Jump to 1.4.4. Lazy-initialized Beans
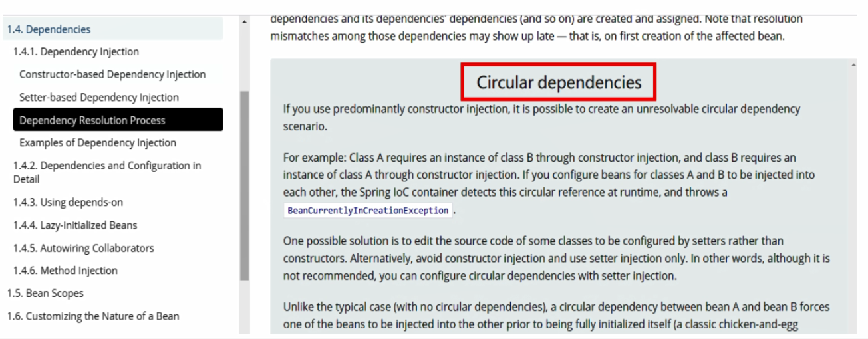The width and height of the screenshot is (868, 339). coord(75,225)
